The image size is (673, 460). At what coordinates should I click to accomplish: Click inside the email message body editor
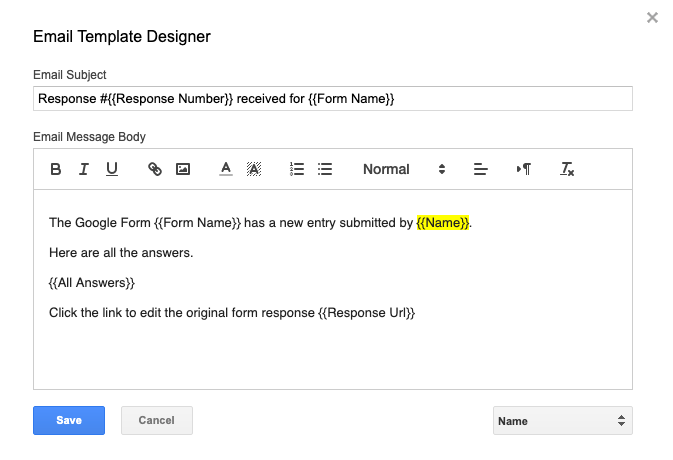pos(333,290)
